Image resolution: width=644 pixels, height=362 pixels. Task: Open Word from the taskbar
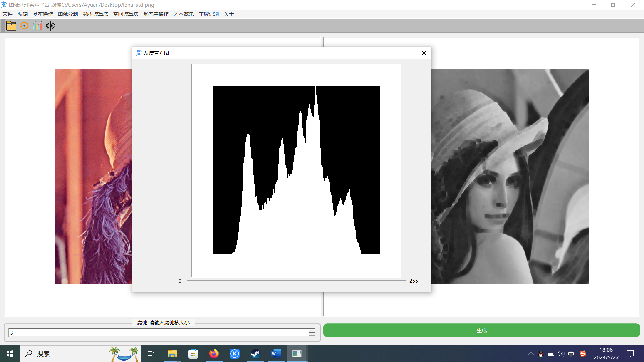pos(276,354)
